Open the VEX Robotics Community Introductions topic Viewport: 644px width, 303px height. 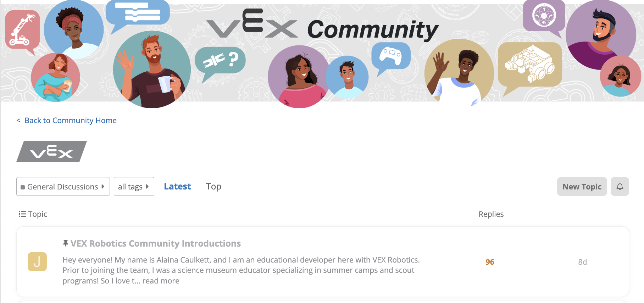coord(155,243)
